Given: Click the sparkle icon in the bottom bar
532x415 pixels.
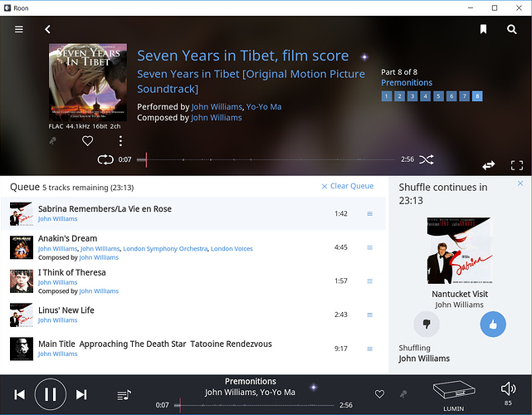Looking at the screenshot, I should (314, 387).
